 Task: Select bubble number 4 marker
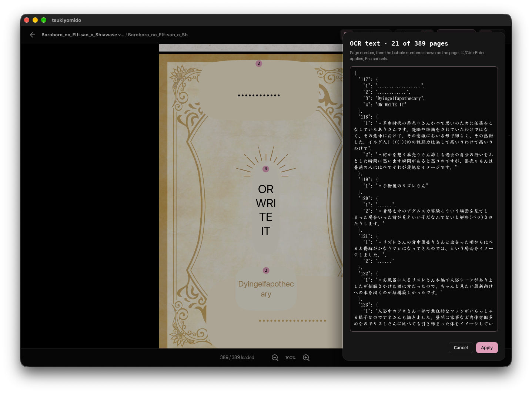pyautogui.click(x=265, y=169)
